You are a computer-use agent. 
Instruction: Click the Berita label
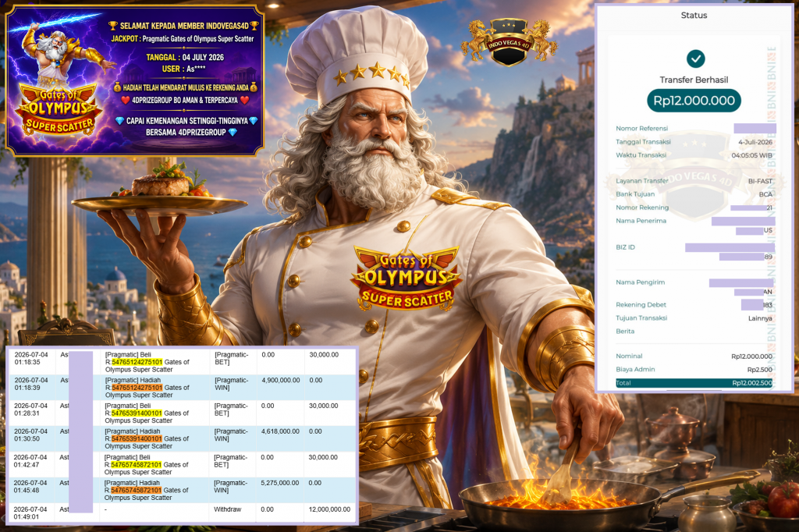point(625,332)
